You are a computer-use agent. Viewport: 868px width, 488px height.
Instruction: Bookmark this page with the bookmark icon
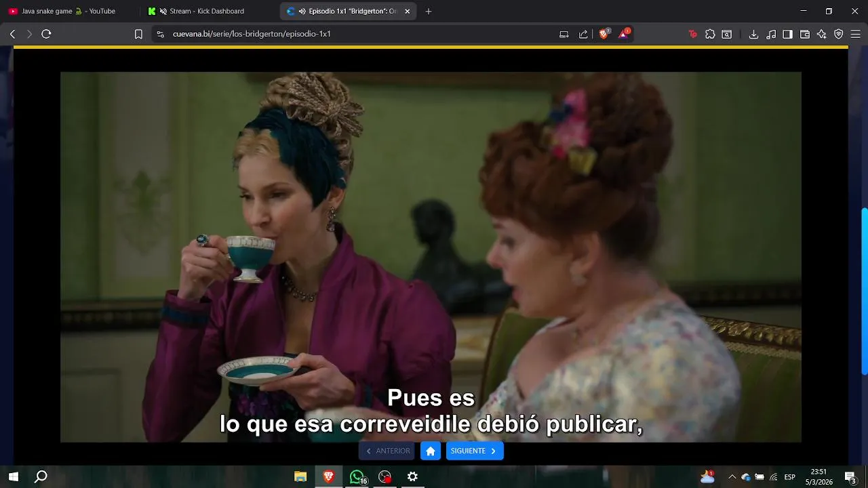click(138, 34)
